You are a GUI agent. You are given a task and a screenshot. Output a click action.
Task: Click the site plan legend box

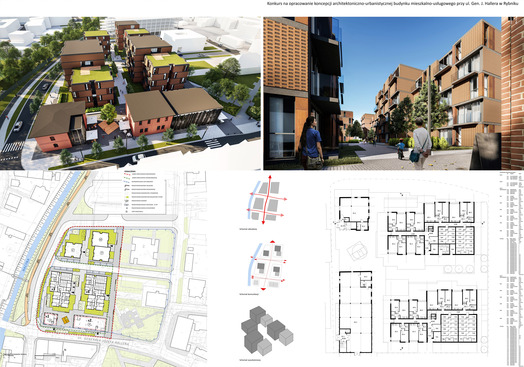[x=144, y=193]
